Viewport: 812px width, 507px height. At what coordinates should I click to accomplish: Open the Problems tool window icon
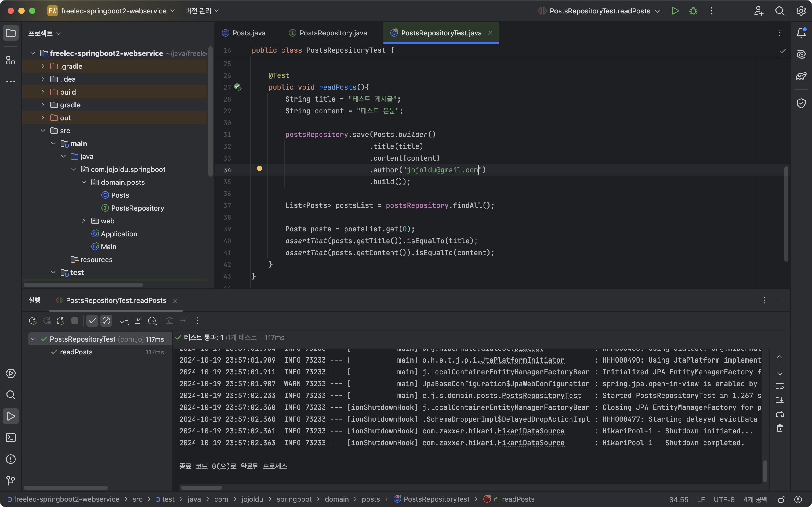tap(11, 459)
